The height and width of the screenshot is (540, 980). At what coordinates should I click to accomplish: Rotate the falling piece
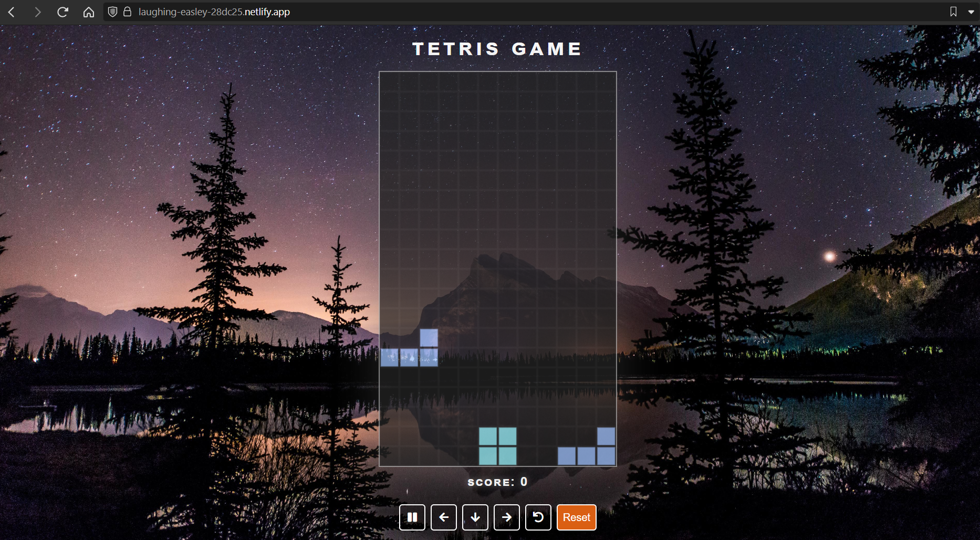tap(538, 517)
